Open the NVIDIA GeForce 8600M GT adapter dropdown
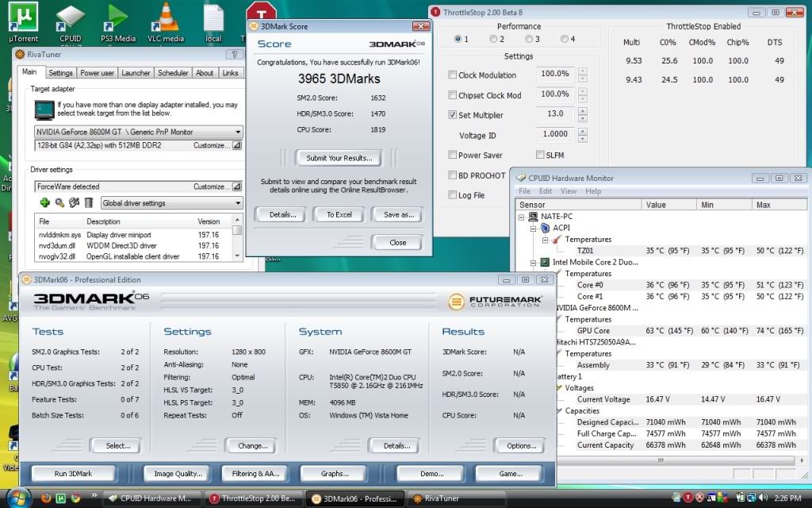This screenshot has width=812, height=508. [139, 132]
